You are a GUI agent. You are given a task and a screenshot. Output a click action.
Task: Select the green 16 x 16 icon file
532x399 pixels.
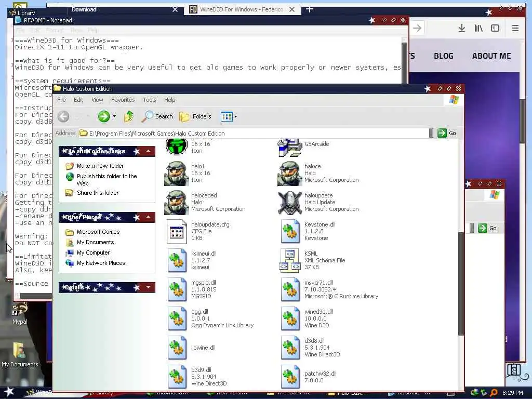(x=177, y=146)
